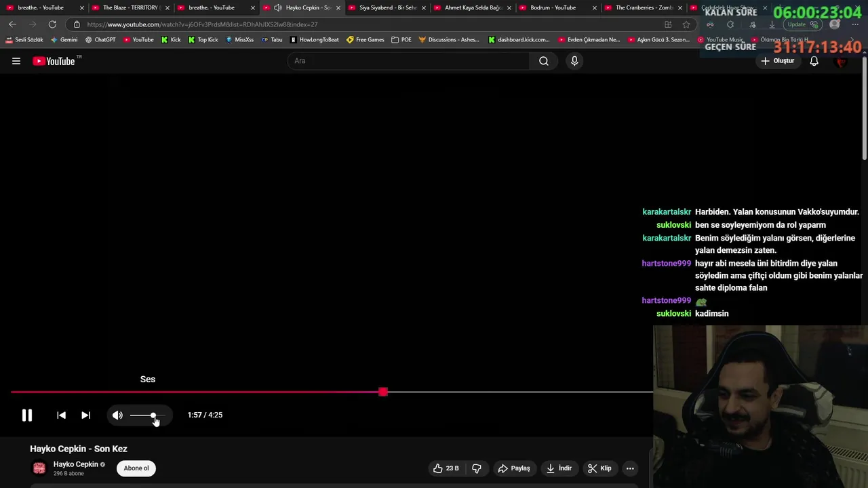Pause the video with the pause button

[27, 415]
